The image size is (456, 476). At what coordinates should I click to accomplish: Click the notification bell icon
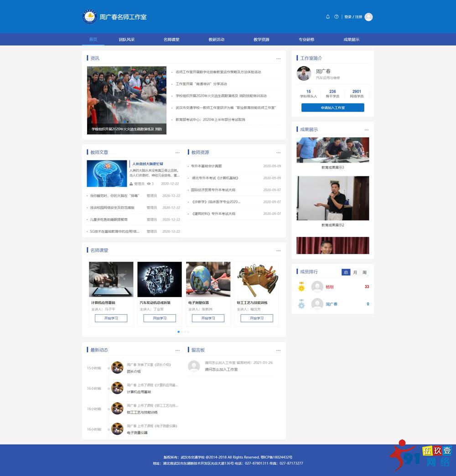coord(327,17)
